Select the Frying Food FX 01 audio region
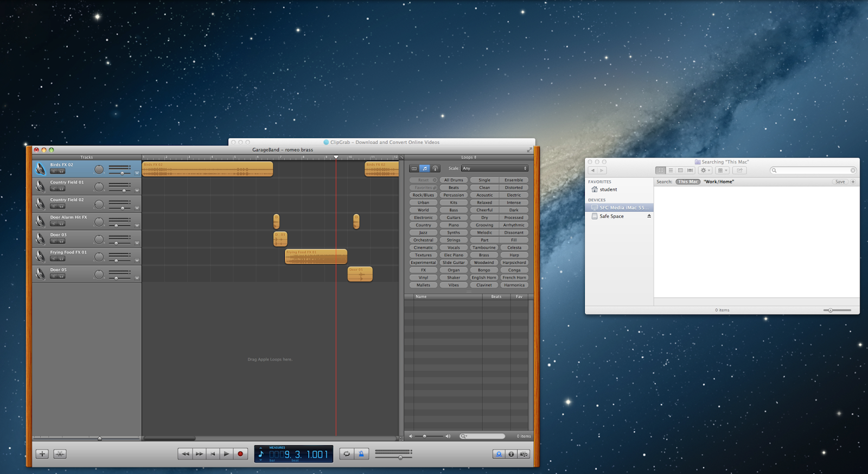 point(316,256)
